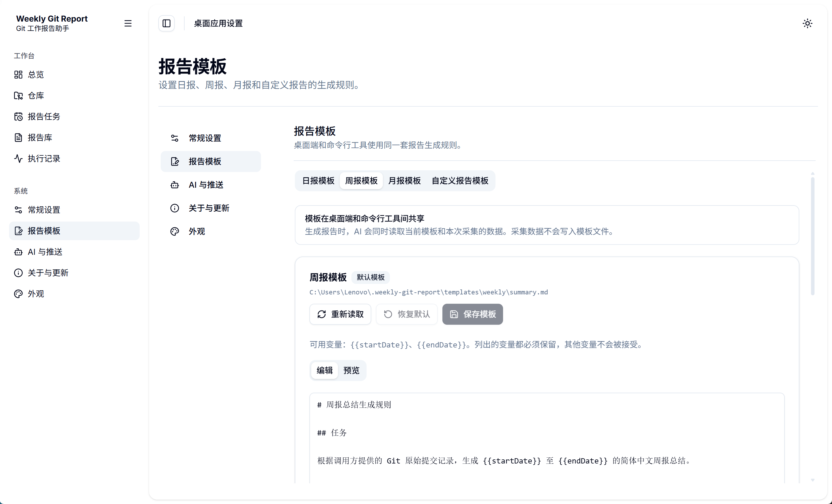
Task: Open 总览 in the workbench sidebar
Action: (x=74, y=75)
